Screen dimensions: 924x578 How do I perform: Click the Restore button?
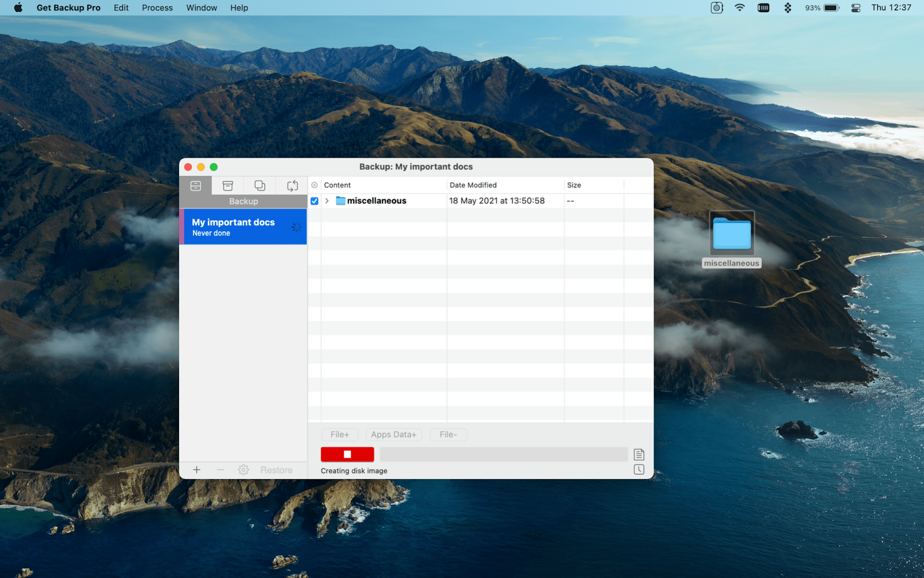(x=276, y=470)
